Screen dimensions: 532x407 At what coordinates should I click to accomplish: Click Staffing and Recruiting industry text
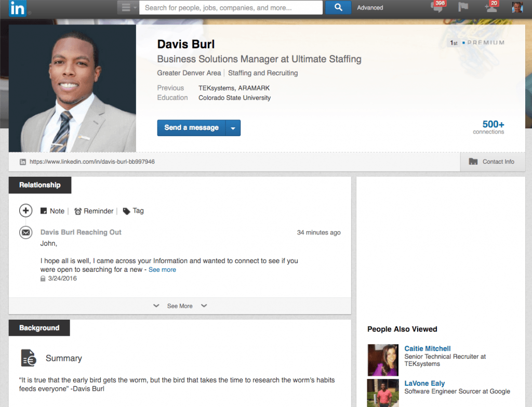click(263, 73)
